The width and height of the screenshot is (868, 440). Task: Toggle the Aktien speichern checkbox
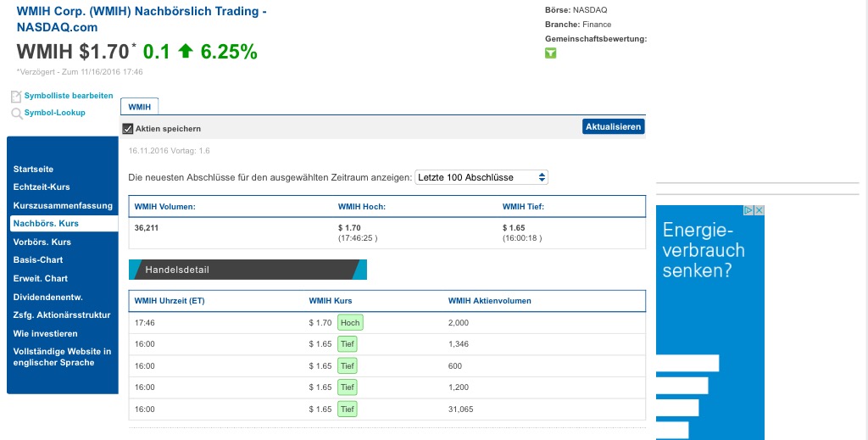pyautogui.click(x=128, y=128)
